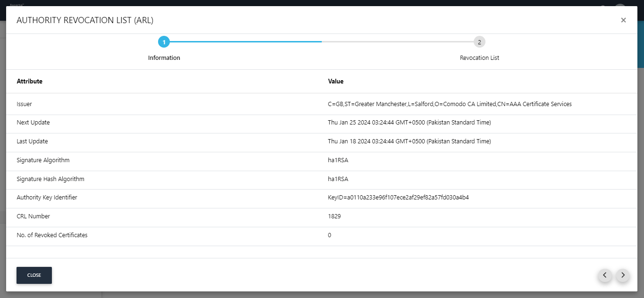Go back using the left chevron button

tap(605, 275)
